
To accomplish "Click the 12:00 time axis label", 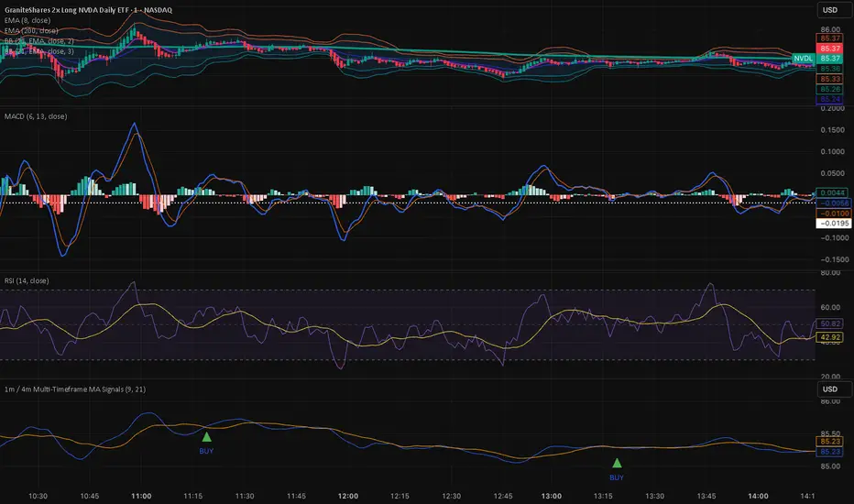I will [x=348, y=496].
